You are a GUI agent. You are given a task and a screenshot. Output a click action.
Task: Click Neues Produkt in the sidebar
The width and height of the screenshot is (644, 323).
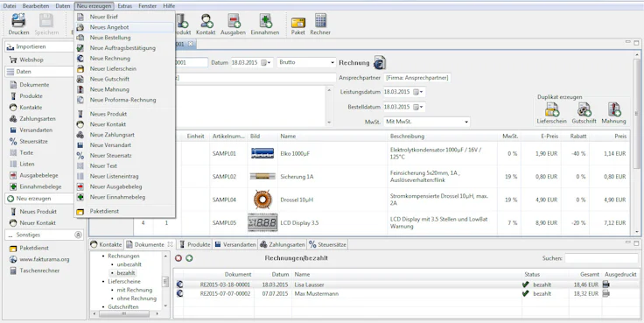pyautogui.click(x=38, y=212)
